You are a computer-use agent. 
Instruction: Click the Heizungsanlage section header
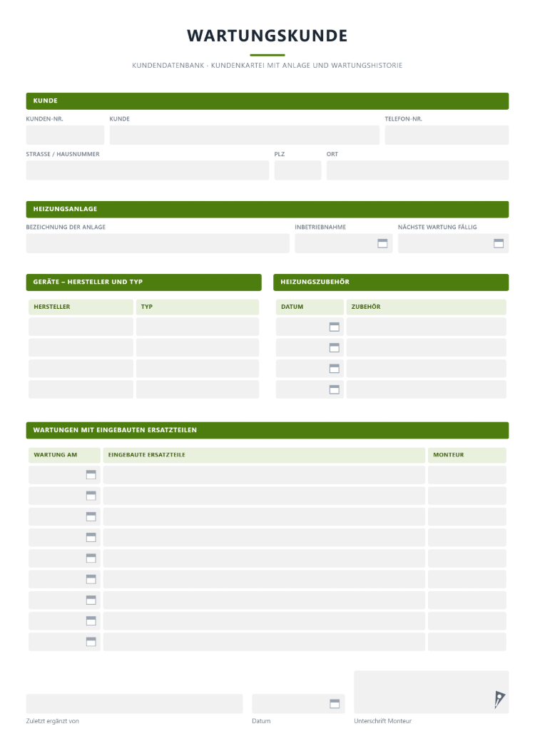point(267,209)
